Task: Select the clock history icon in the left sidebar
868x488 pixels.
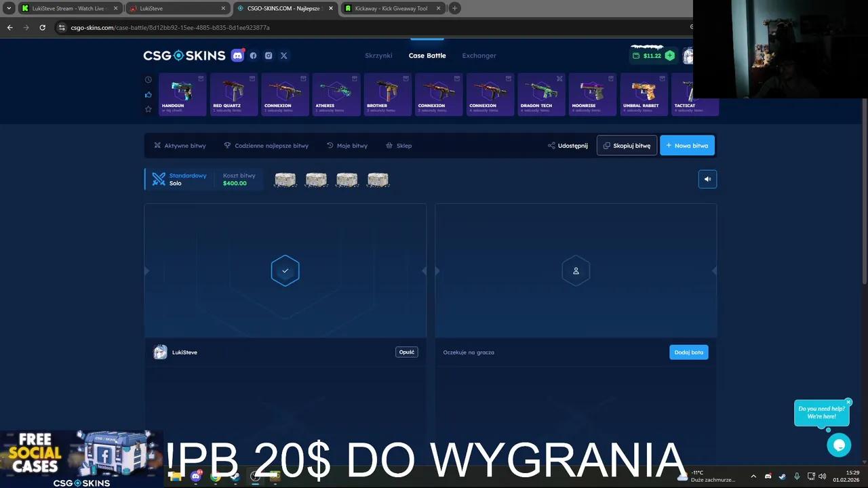Action: tap(148, 79)
